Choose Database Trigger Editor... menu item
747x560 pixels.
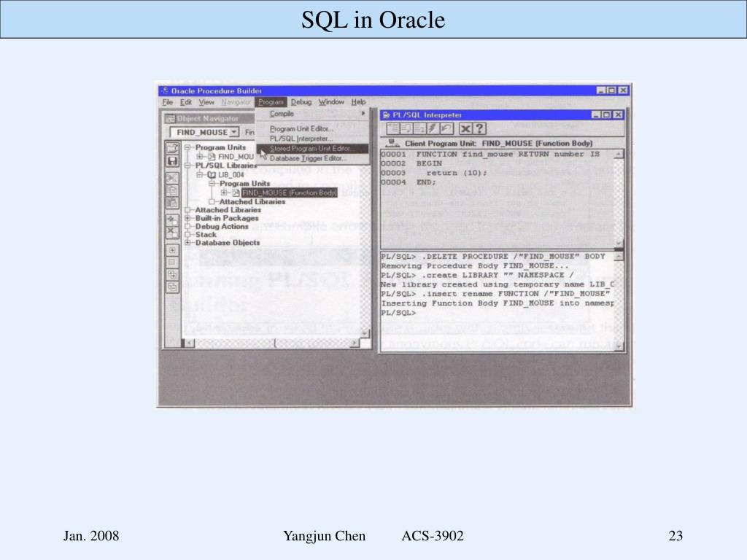[312, 158]
